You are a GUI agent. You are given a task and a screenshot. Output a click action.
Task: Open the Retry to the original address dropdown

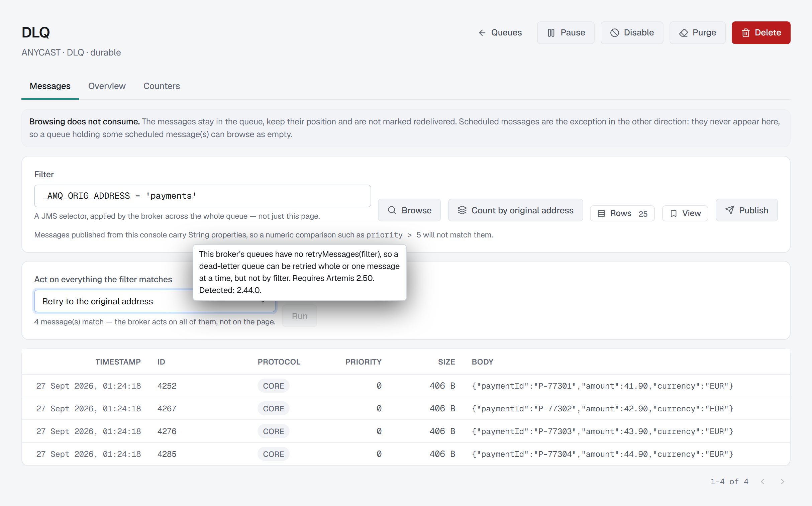click(155, 301)
